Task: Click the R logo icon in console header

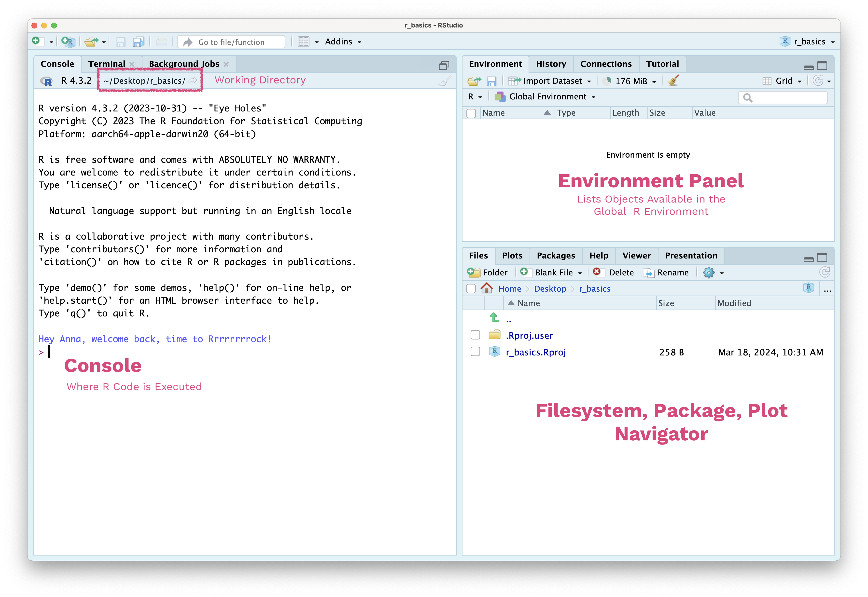Action: tap(47, 81)
